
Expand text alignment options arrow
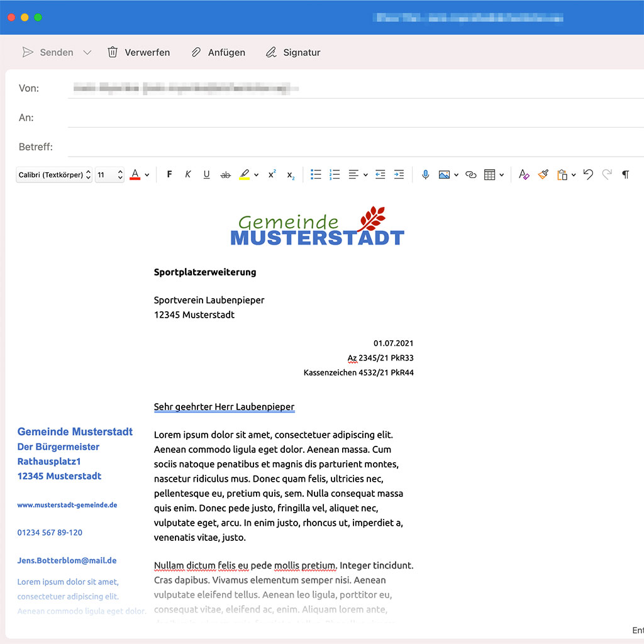pyautogui.click(x=365, y=175)
